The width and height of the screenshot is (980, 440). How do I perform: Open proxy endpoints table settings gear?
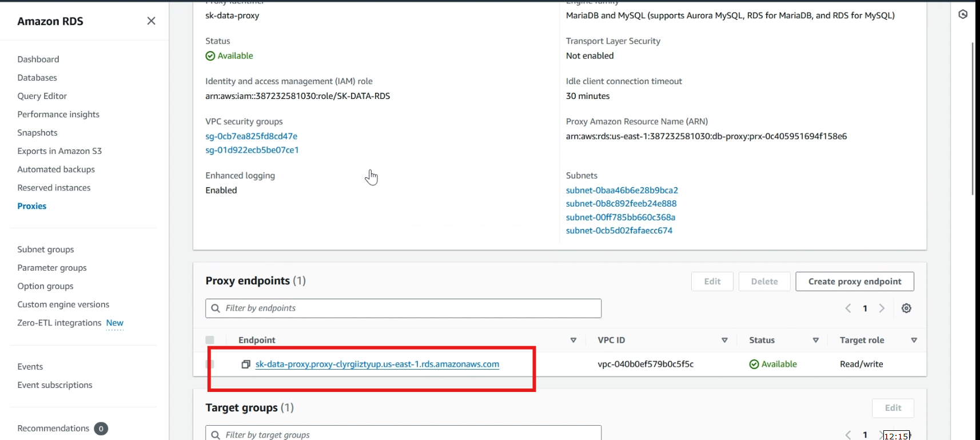coord(906,308)
